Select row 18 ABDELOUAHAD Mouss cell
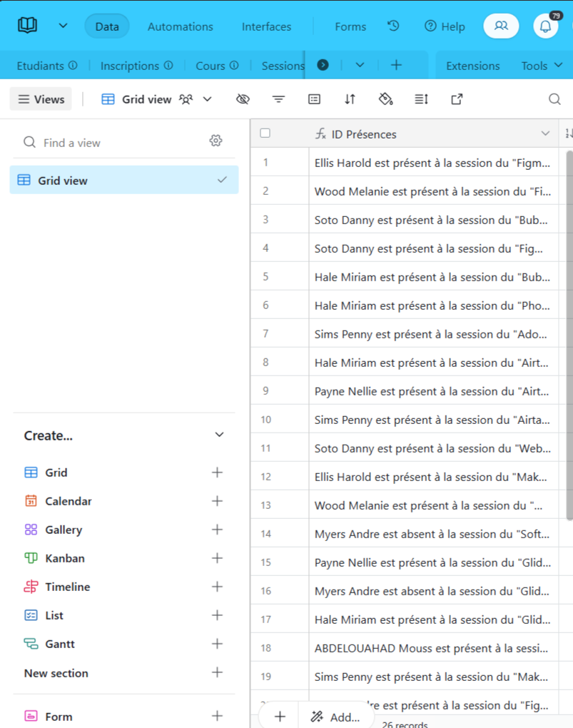The image size is (573, 728). pyautogui.click(x=434, y=647)
